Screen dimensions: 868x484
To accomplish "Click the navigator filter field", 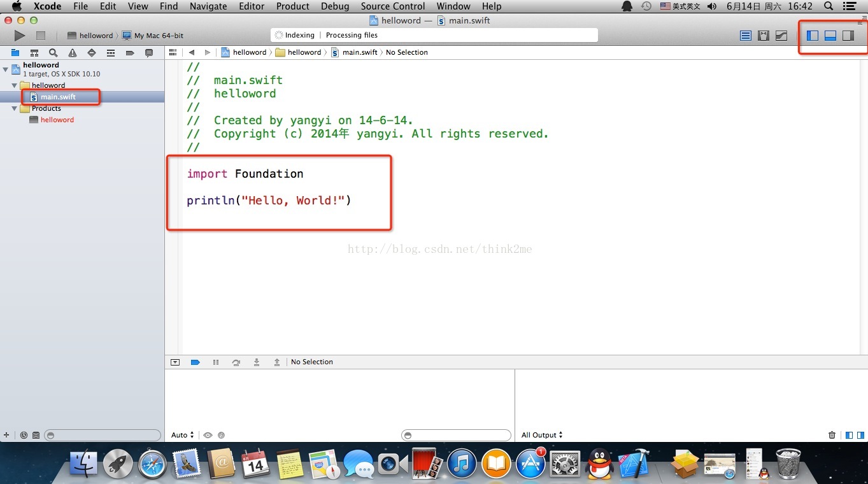I will (x=103, y=435).
